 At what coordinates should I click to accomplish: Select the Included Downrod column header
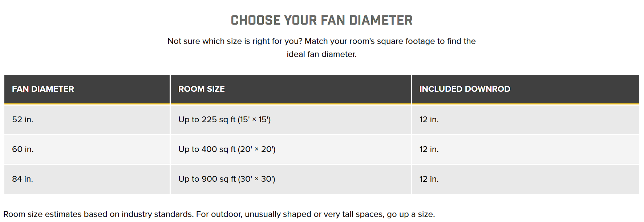point(525,89)
